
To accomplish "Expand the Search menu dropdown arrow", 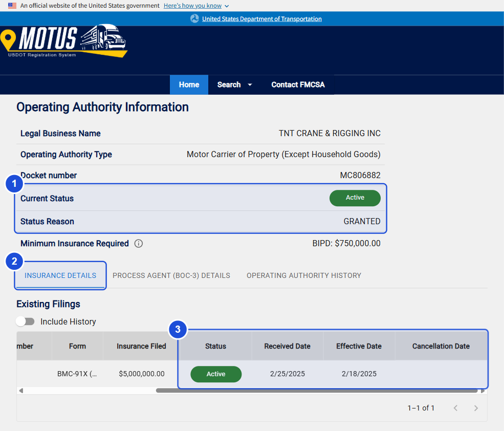I will [250, 84].
